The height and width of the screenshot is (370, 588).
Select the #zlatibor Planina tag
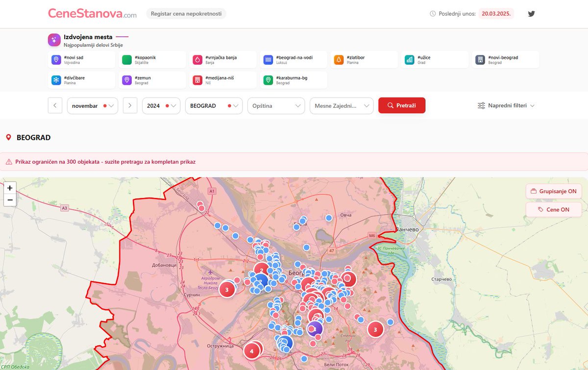click(x=365, y=60)
